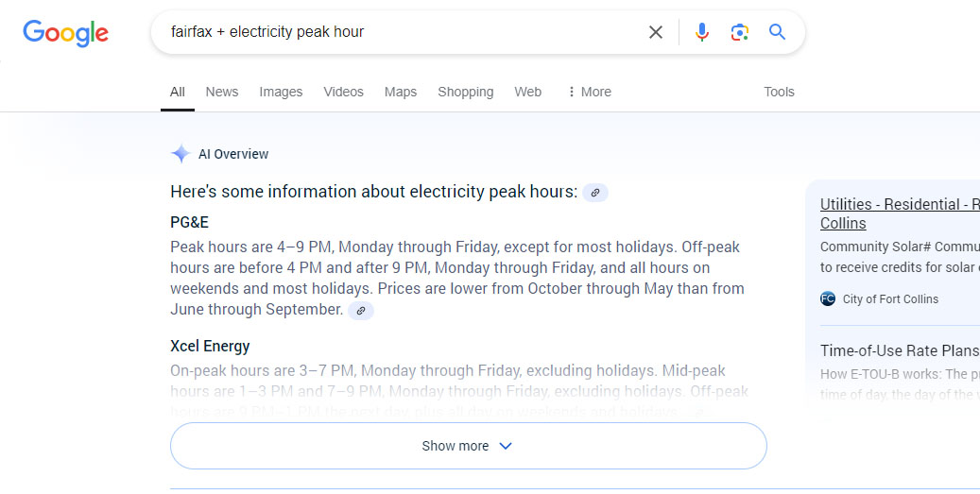Viewport: 980px width, 494px height.
Task: Switch to the Videos tab
Action: (343, 92)
